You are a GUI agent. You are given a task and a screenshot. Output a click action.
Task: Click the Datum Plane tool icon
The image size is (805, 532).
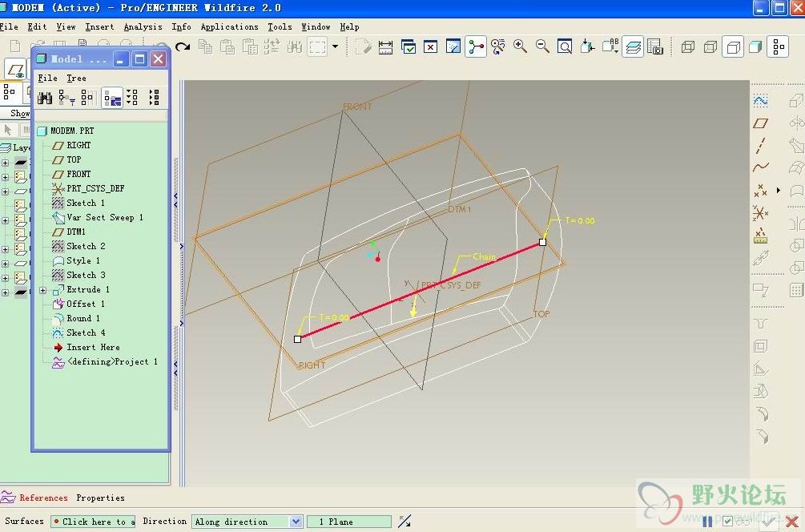(760, 123)
